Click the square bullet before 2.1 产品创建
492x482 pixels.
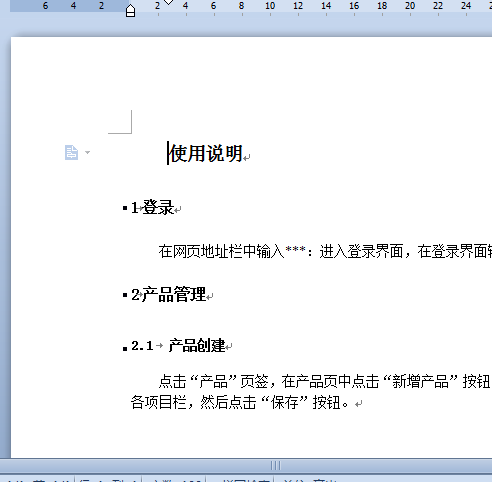point(125,349)
